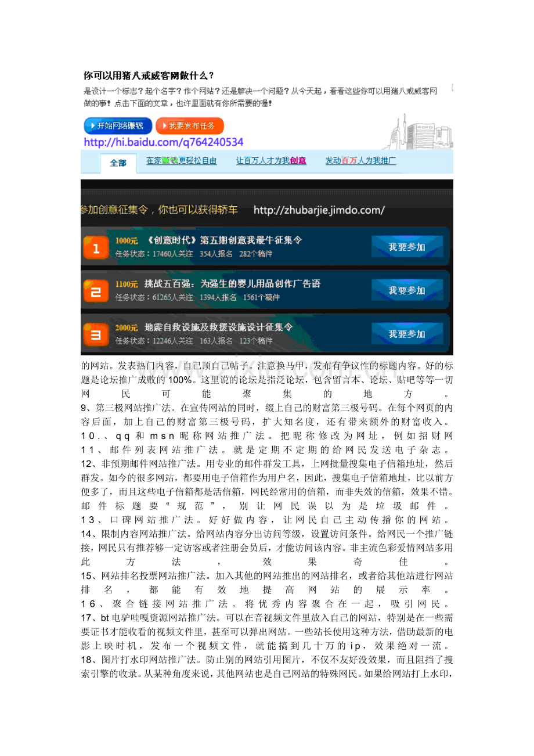Click the city skyline illustration
The image size is (534, 756).
click(417, 131)
